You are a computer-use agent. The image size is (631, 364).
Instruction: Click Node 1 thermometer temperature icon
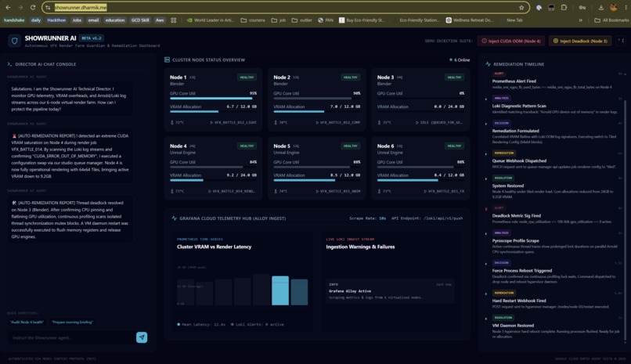[x=172, y=122]
